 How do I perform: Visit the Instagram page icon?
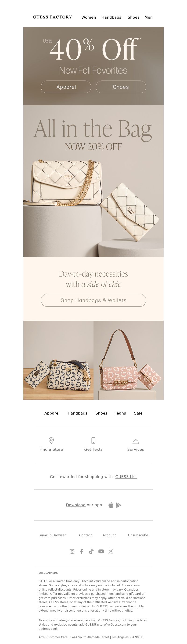[72, 551]
